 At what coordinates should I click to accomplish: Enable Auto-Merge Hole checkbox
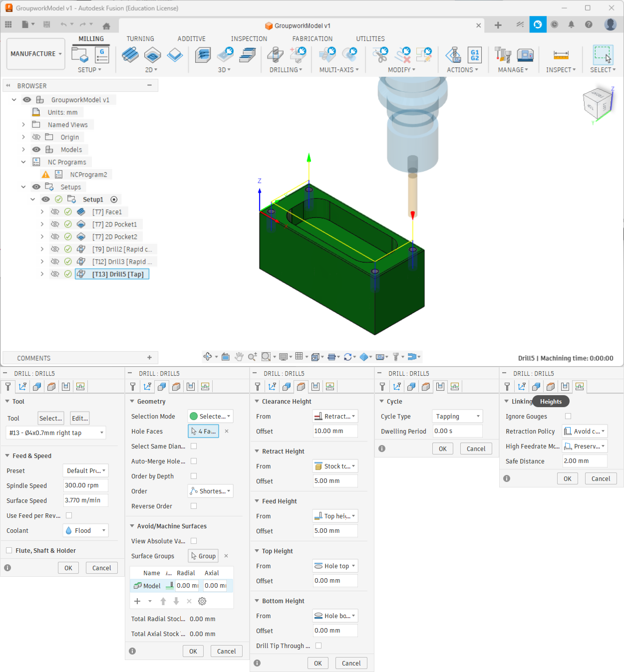coord(194,461)
